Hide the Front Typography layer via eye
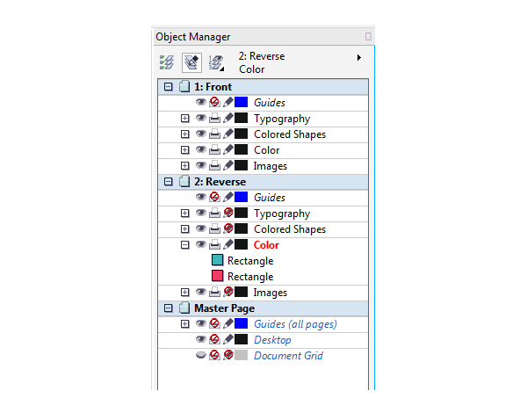The image size is (527, 420). (201, 118)
